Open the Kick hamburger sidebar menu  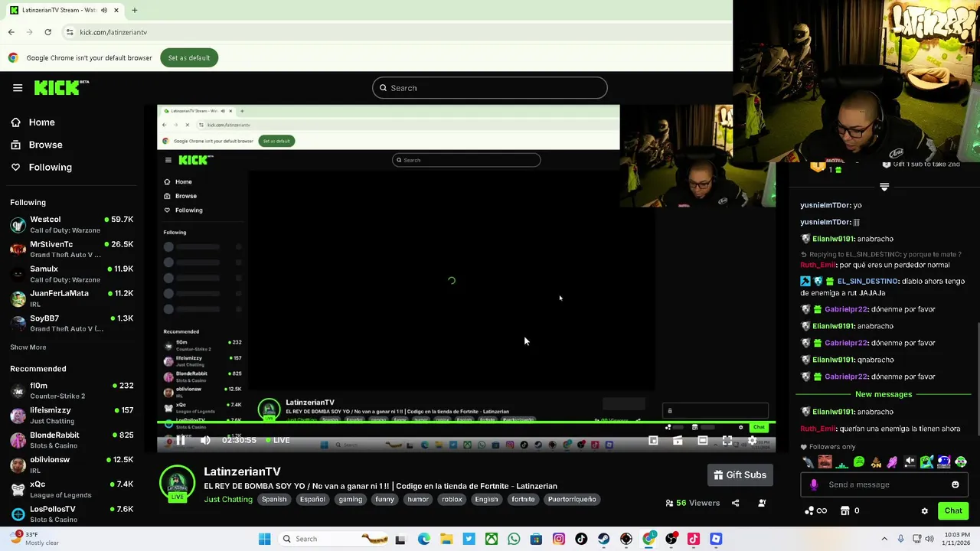coord(18,88)
